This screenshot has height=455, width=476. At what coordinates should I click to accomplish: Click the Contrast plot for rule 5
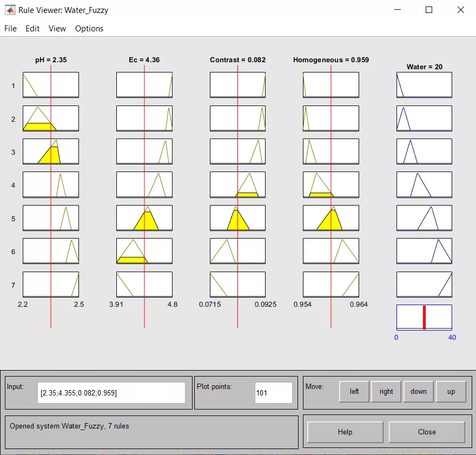click(x=237, y=218)
